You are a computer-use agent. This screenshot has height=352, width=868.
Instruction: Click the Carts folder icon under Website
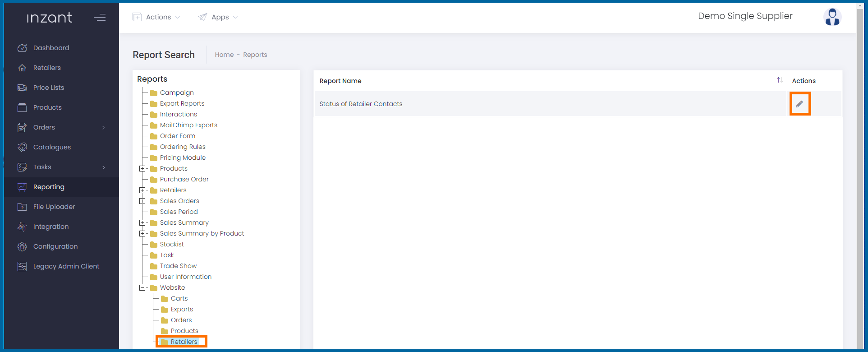165,299
